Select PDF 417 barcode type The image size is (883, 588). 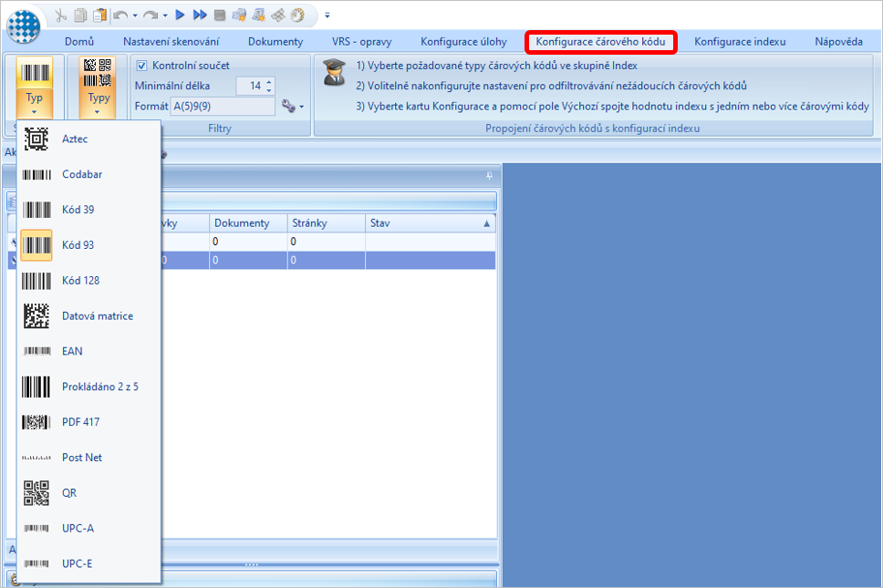coord(89,422)
